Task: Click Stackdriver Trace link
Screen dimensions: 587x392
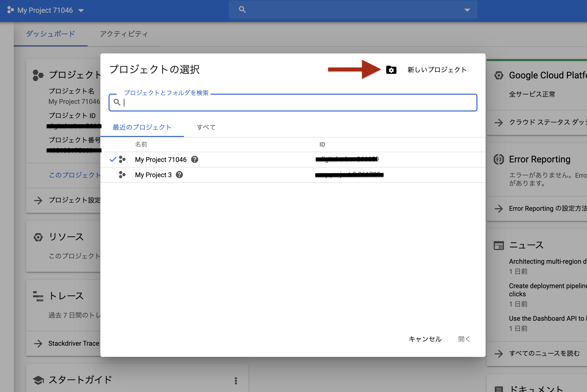Action: (x=74, y=343)
